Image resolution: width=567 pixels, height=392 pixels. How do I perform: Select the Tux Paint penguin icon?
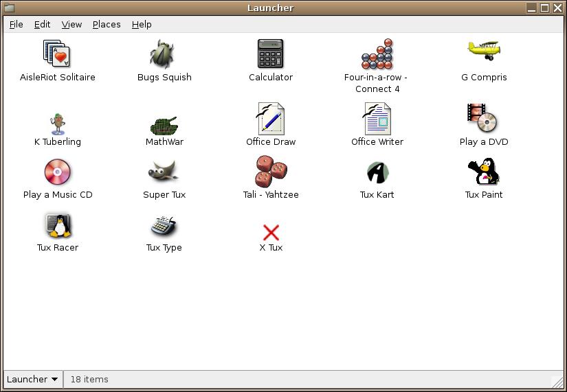point(483,172)
